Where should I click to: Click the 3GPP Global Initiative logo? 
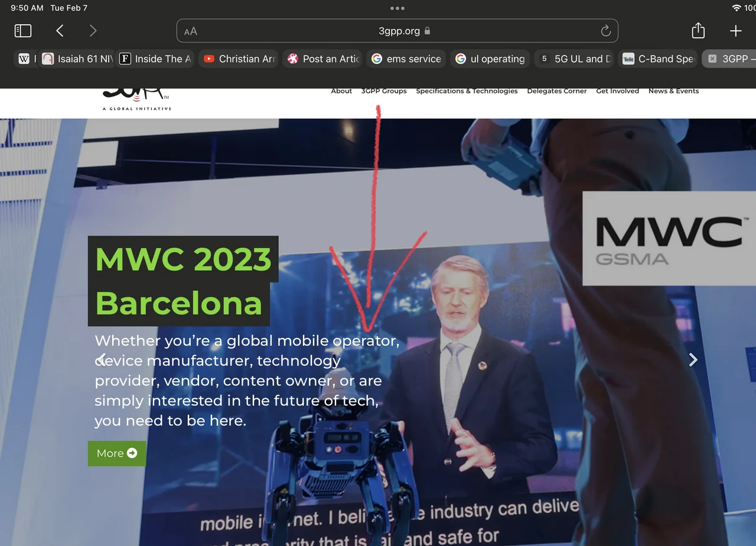tap(137, 99)
